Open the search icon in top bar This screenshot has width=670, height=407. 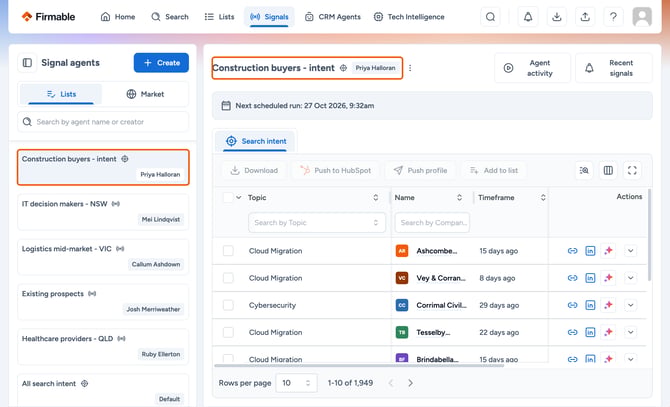click(490, 17)
